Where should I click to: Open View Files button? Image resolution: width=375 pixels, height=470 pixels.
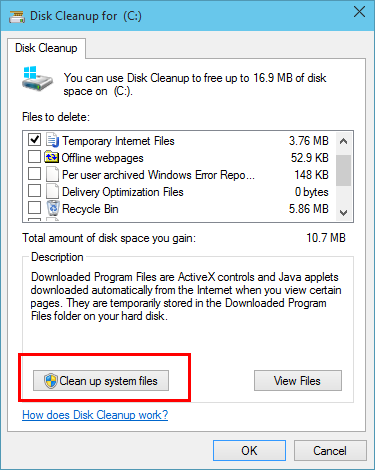(298, 380)
